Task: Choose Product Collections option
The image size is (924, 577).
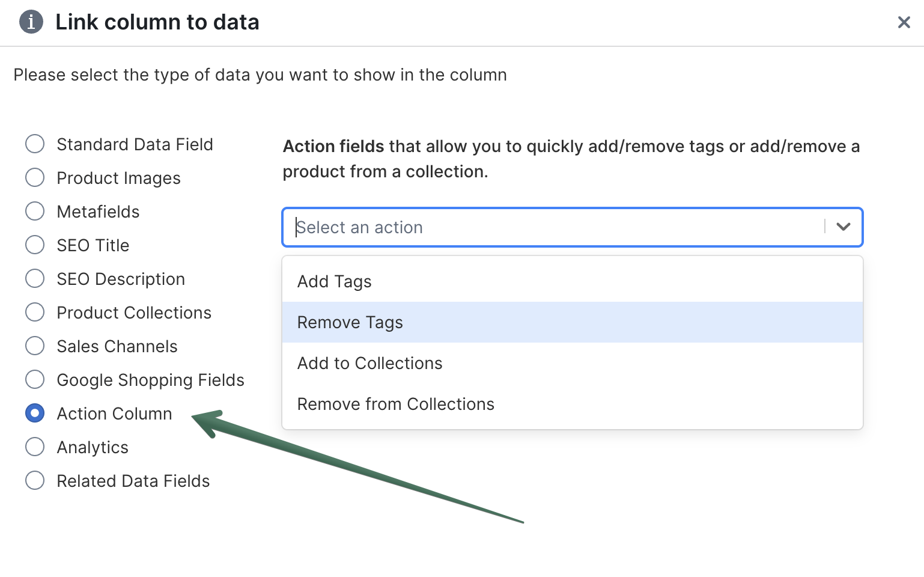Action: (x=35, y=312)
